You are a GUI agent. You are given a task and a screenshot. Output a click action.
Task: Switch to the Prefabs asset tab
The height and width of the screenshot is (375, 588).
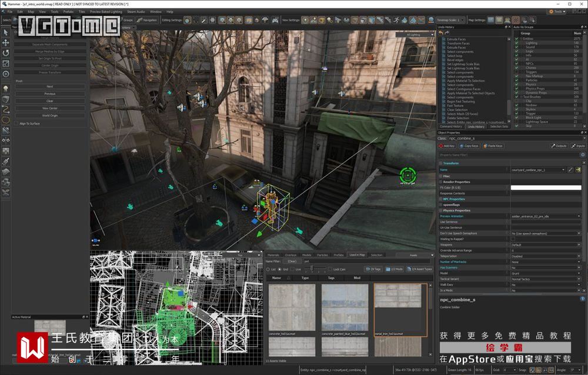[339, 255]
